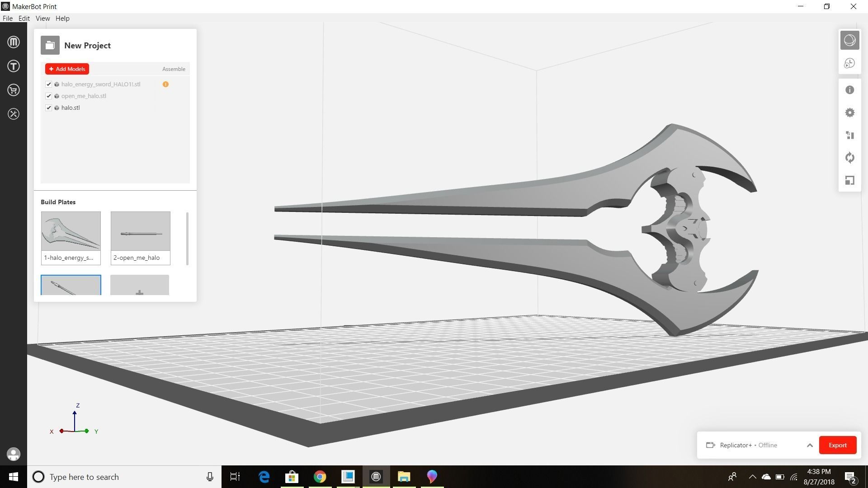Open People icon in taskbar
868x488 pixels.
[732, 477]
